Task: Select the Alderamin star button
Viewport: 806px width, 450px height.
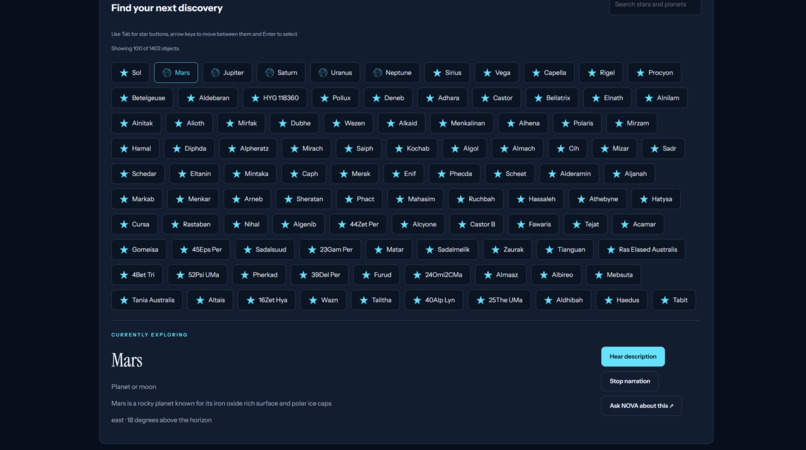Action: click(569, 174)
